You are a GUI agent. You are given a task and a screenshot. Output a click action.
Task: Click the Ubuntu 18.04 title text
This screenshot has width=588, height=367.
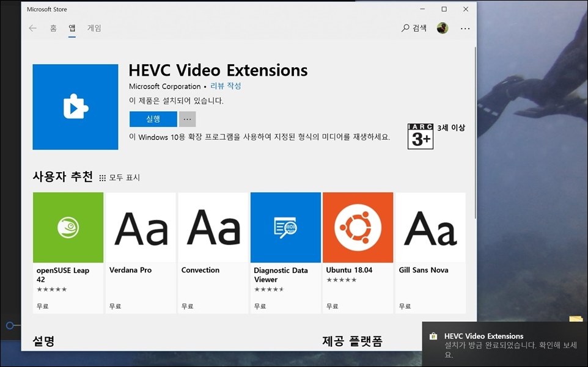349,270
